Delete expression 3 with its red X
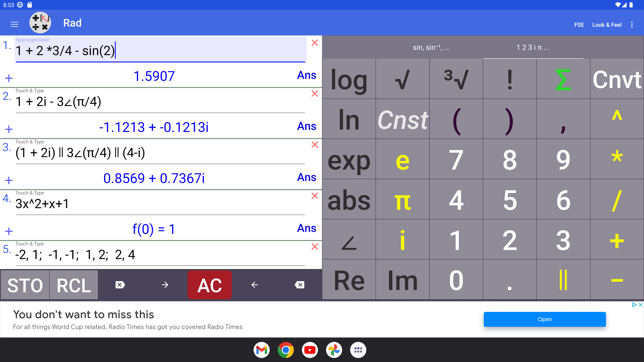The image size is (644, 362). [315, 145]
